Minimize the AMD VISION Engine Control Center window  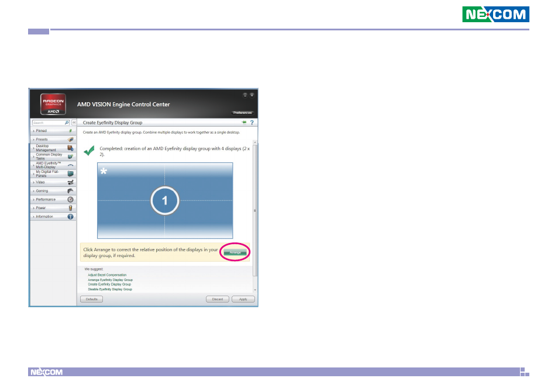click(x=245, y=95)
